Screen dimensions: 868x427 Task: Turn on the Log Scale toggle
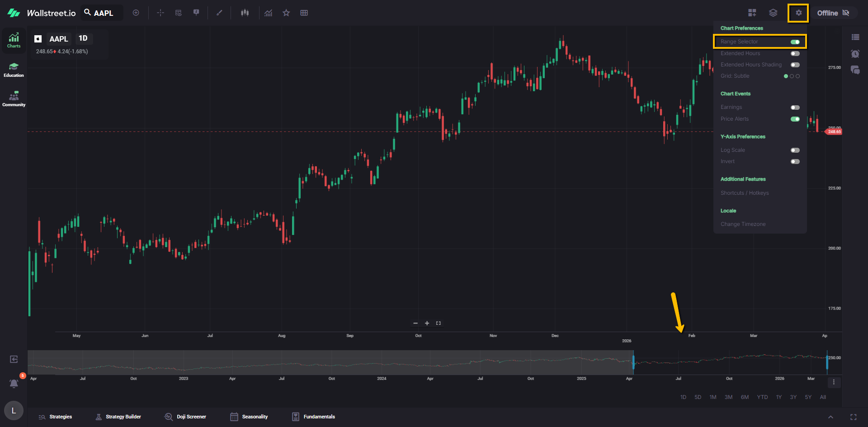click(795, 150)
